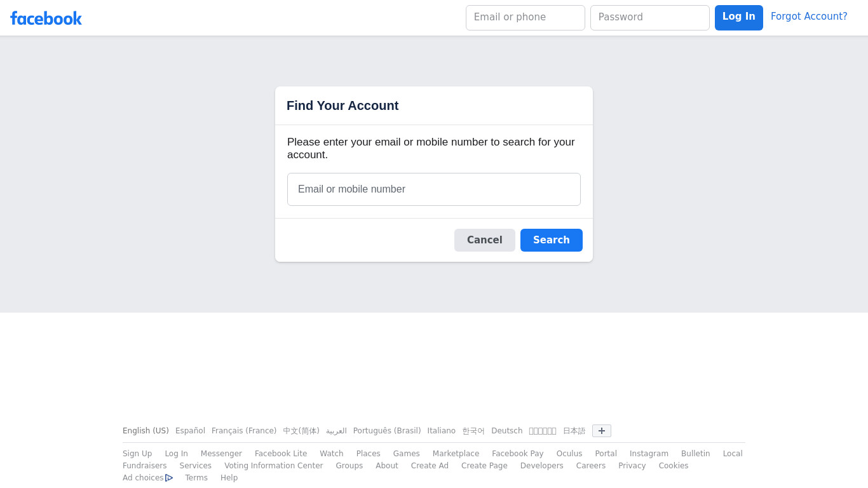Screen dimensions: 868x488
Task: Open the Help link in the footer
Action: click(x=229, y=478)
